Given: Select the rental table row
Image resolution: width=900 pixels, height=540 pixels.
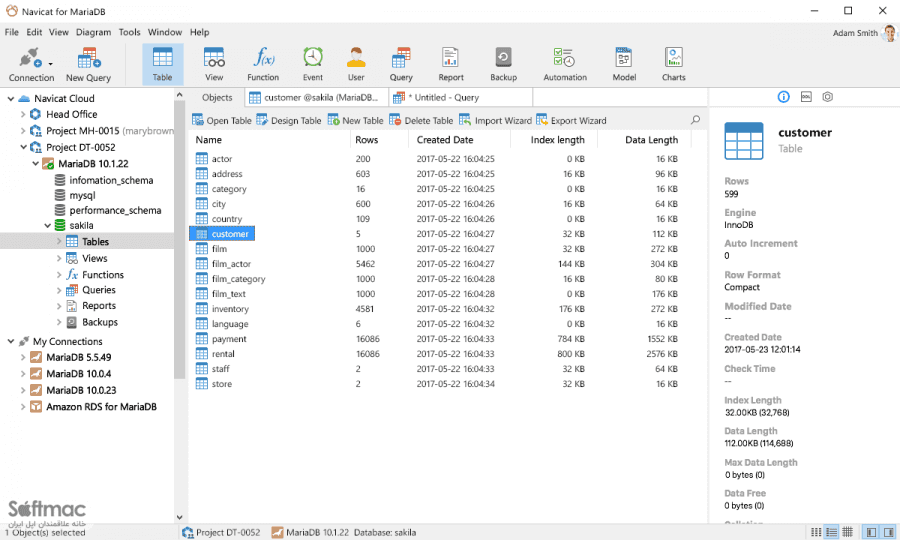Looking at the screenshot, I should [x=442, y=354].
